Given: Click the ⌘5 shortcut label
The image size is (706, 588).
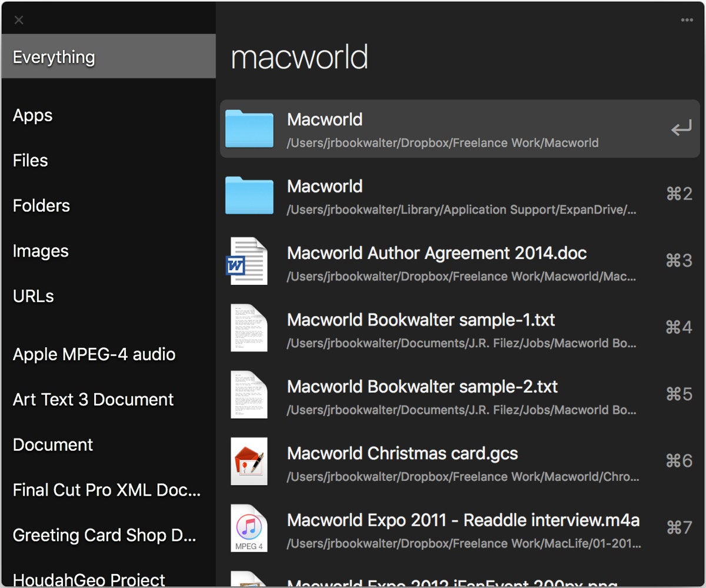Looking at the screenshot, I should 679,394.
